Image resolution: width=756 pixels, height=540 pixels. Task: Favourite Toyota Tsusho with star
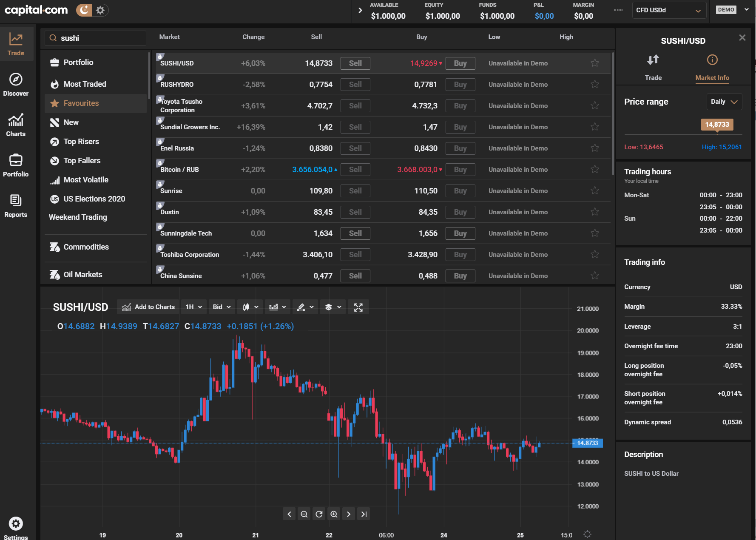[594, 105]
